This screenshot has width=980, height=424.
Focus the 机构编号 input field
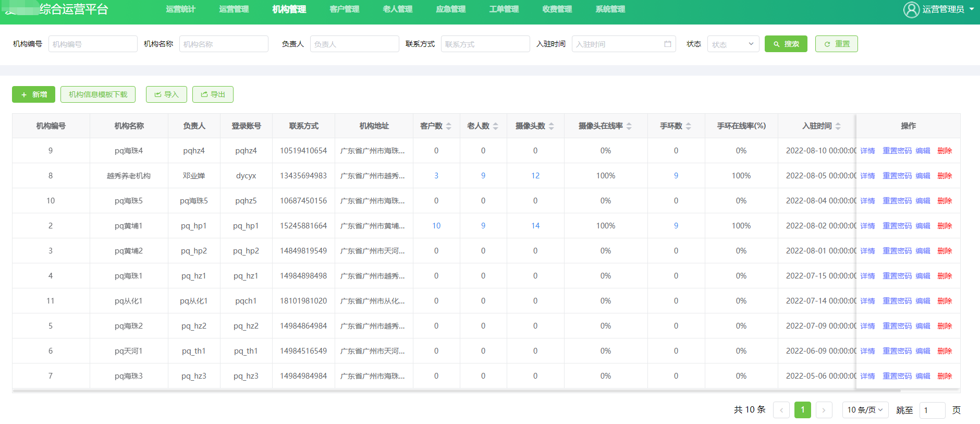tap(93, 44)
